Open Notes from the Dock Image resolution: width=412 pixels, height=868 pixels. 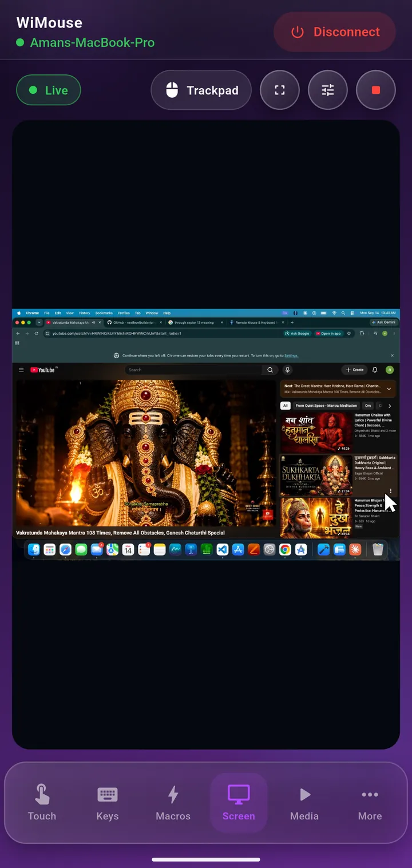point(160,549)
